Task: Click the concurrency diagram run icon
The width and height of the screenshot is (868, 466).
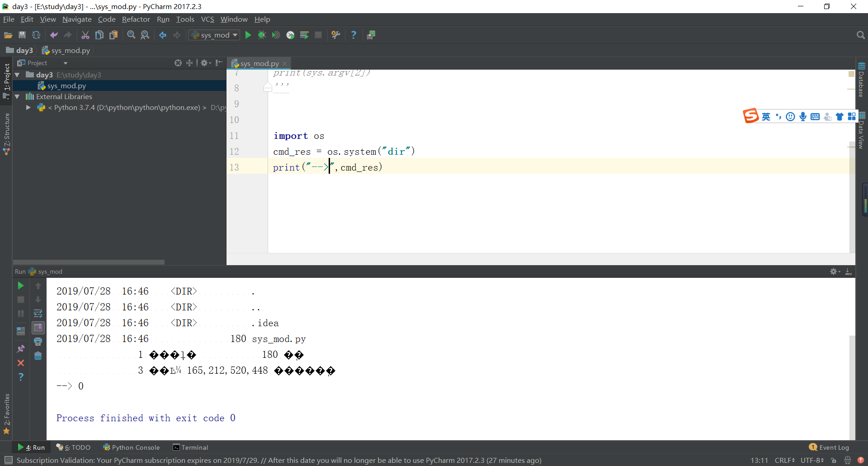Action: (304, 35)
